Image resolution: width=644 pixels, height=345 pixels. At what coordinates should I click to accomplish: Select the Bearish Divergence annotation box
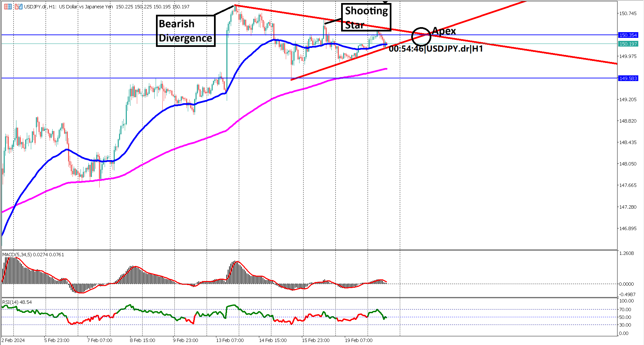(185, 30)
